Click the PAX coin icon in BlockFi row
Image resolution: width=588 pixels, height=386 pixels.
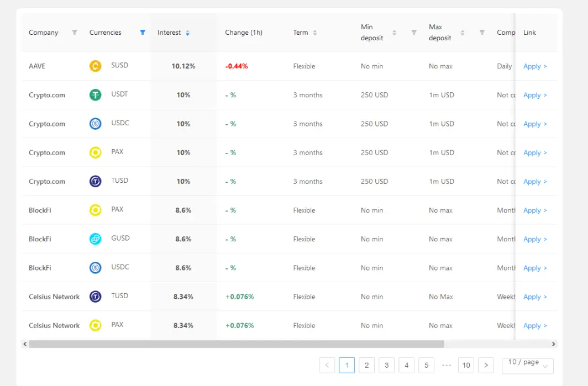95,210
